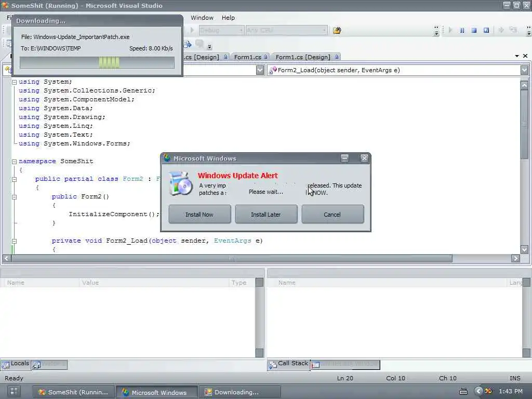Click the download progress bar
532x399 pixels.
click(x=97, y=63)
